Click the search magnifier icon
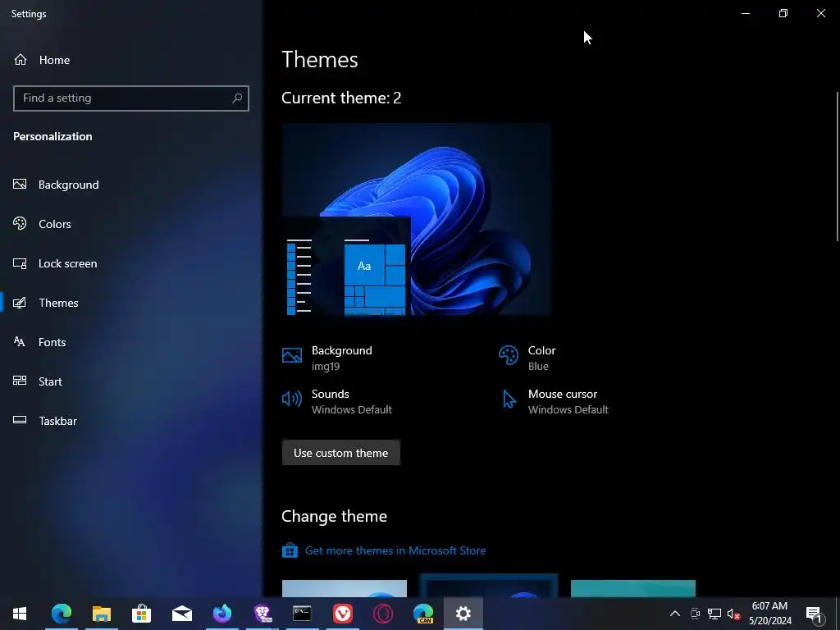Screen dimensions: 840x630 [237, 98]
